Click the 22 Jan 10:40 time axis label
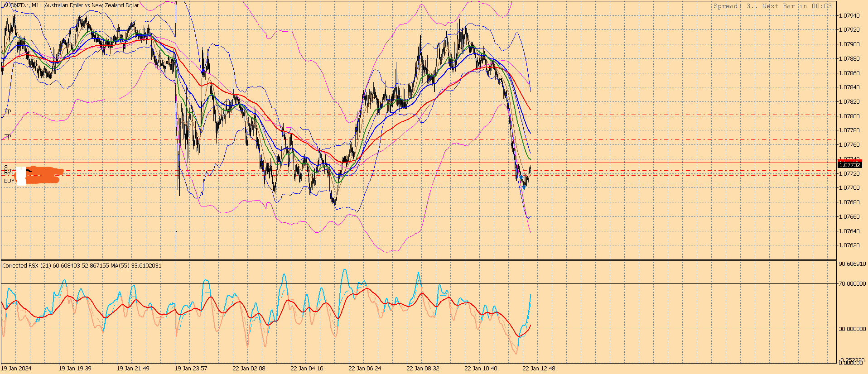Screen dimensions: 868x374 (x=481, y=369)
